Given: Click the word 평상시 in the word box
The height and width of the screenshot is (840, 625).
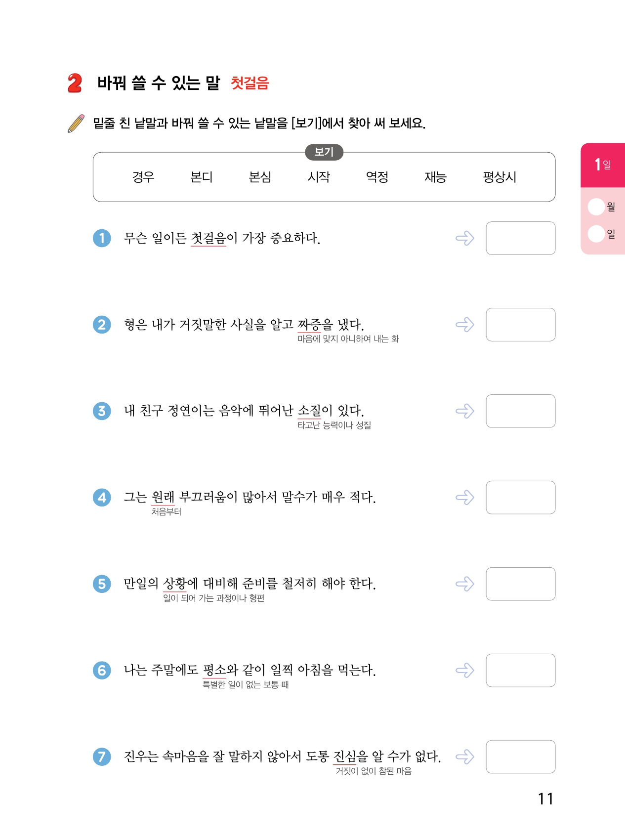Looking at the screenshot, I should 500,177.
